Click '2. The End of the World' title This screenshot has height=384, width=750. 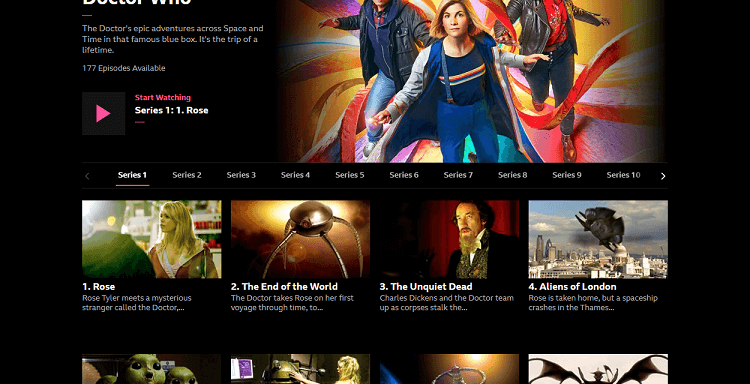click(284, 287)
